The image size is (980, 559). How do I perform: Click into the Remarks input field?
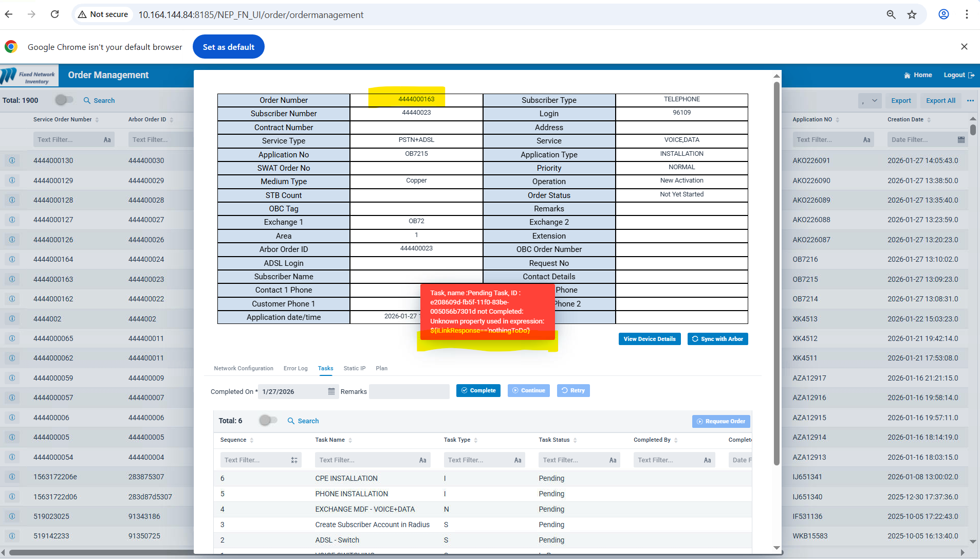click(x=409, y=391)
